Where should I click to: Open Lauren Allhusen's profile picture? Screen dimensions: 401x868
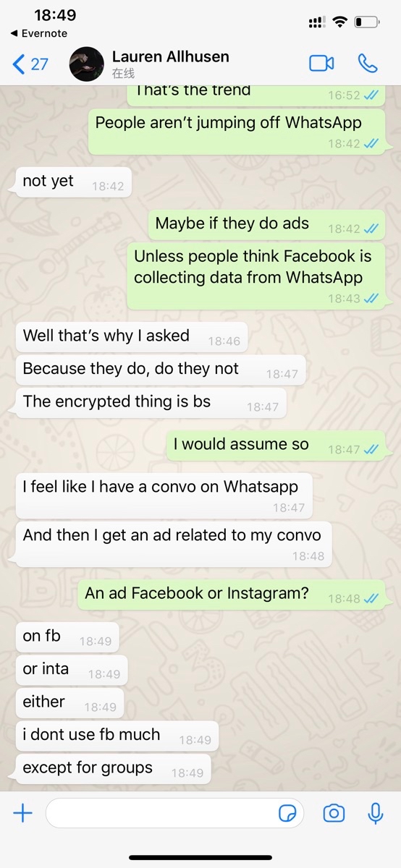click(87, 64)
